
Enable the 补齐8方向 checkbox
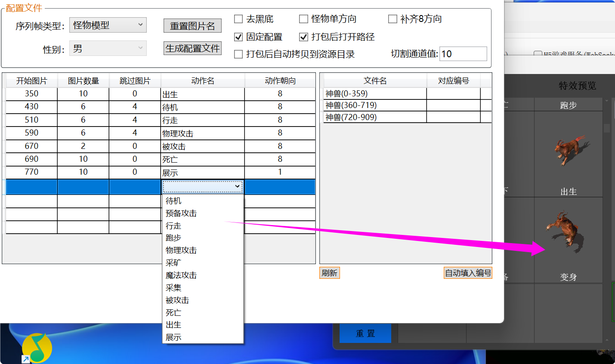click(x=392, y=19)
